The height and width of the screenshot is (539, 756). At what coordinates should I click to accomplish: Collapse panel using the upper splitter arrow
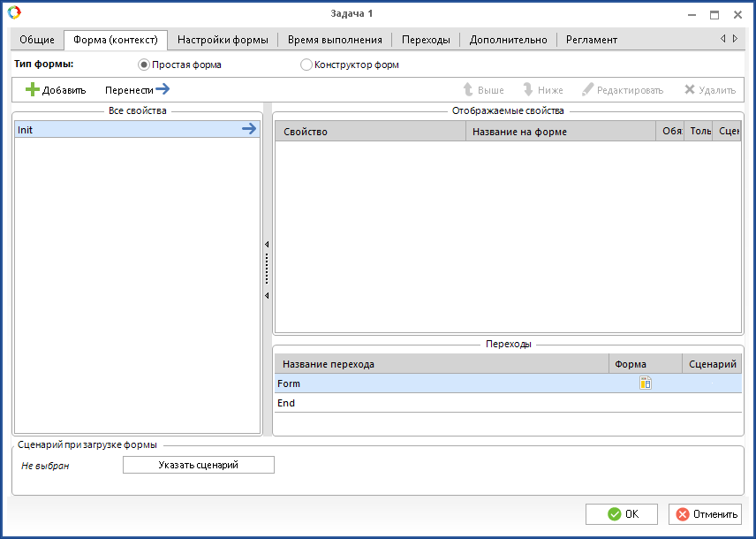pos(267,244)
